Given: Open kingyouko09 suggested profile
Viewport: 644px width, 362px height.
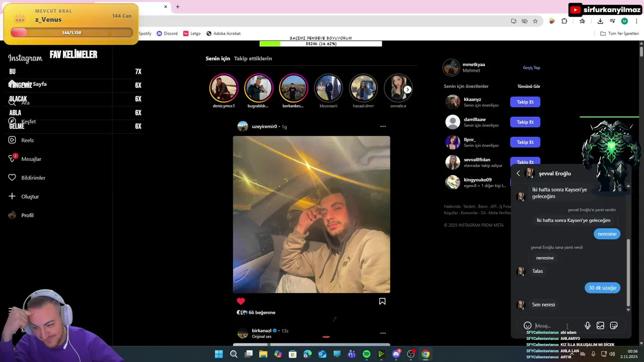Looking at the screenshot, I should pos(477,180).
